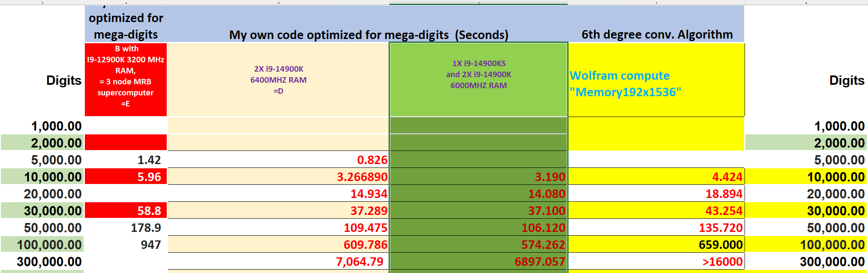Image resolution: width=868 pixels, height=273 pixels.
Task: Select column T header
Action: [656, 3]
